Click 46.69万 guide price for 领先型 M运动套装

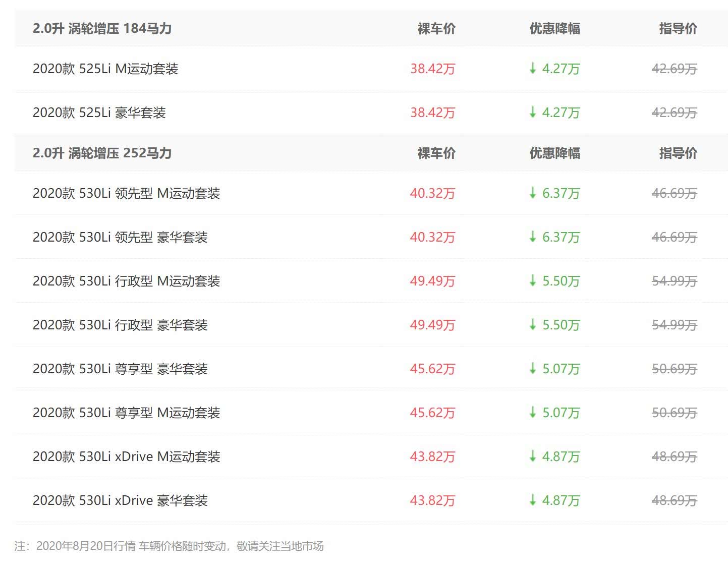tap(674, 193)
